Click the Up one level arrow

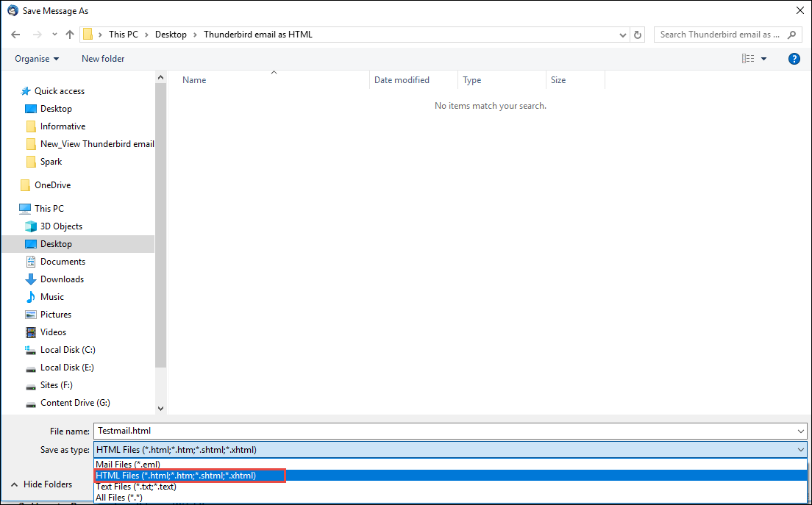tap(70, 35)
